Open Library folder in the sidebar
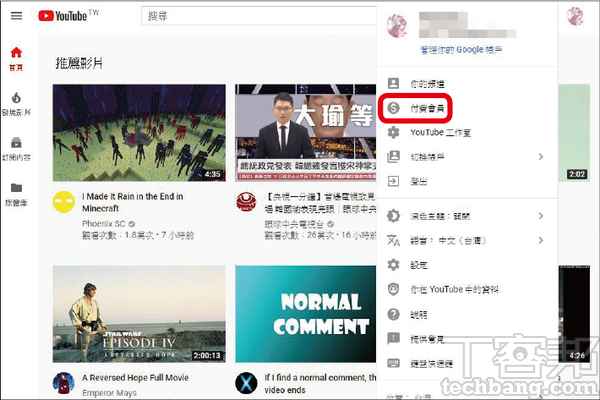This screenshot has height=400, width=600. [x=16, y=194]
